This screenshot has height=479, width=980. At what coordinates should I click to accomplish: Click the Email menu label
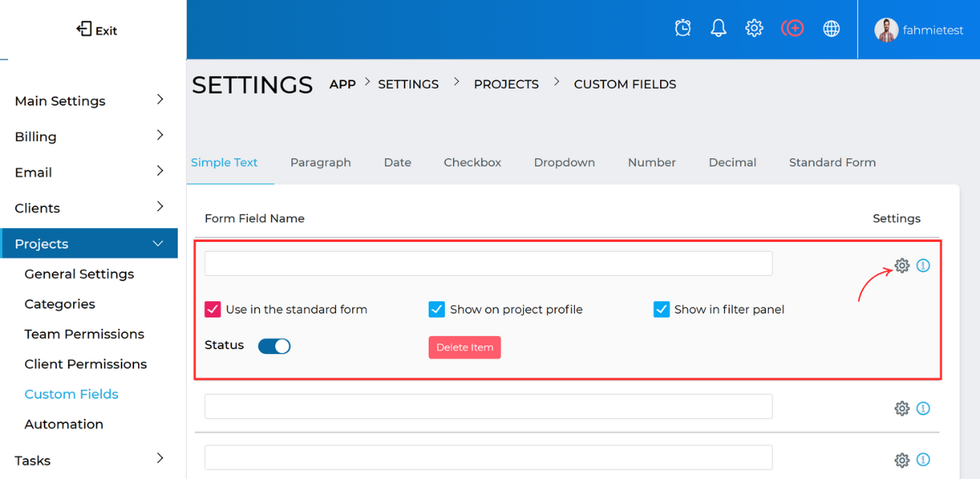click(33, 172)
